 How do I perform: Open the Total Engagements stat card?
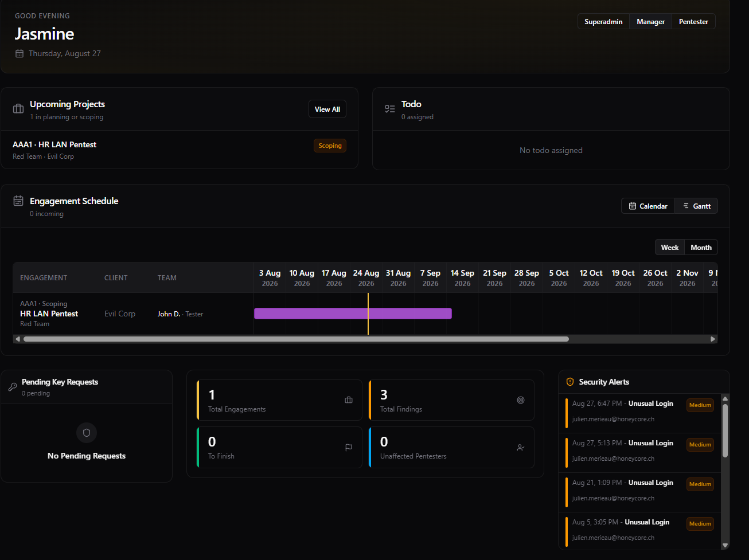point(279,400)
